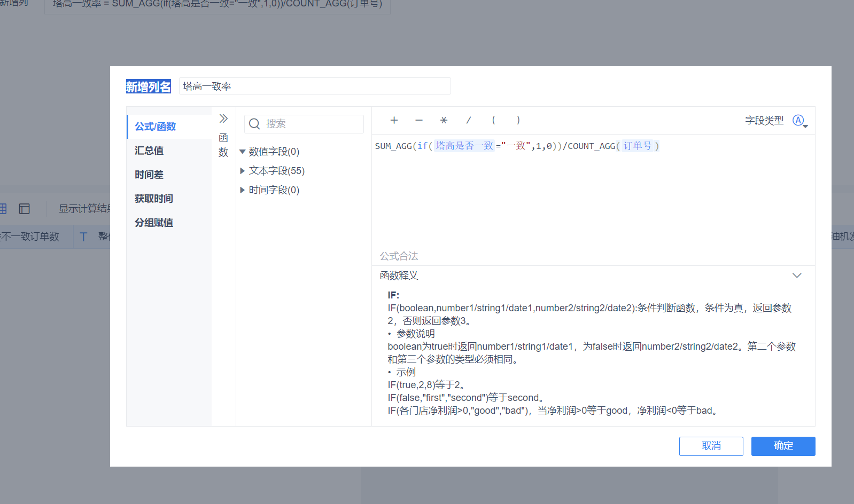Click the 新增列名 label
Screen dimensions: 854x504
pos(149,86)
